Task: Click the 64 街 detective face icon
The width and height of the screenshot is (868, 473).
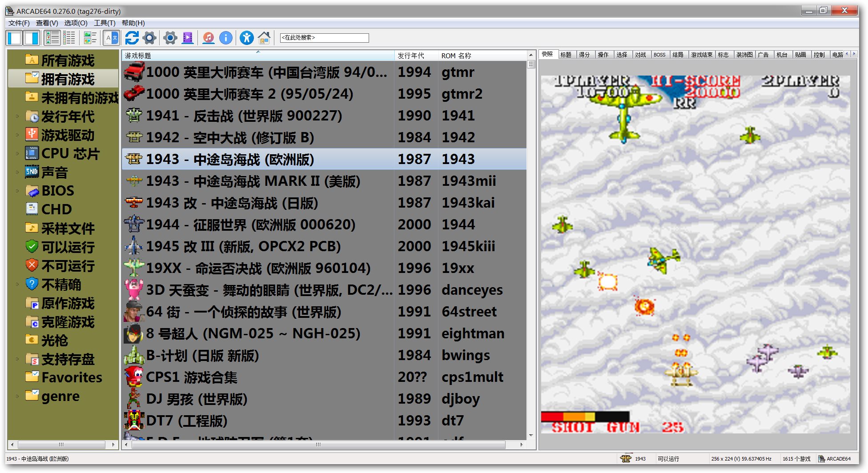Action: point(134,311)
